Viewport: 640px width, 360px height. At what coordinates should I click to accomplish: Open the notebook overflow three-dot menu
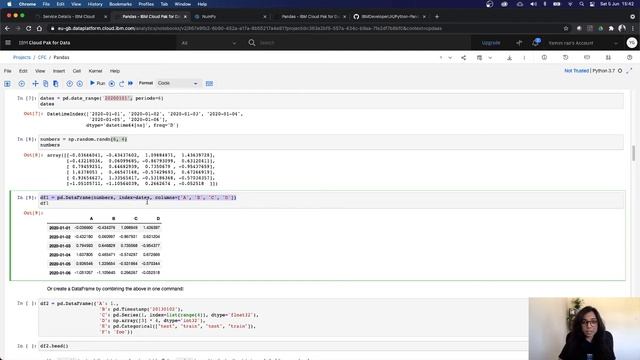coord(524,58)
